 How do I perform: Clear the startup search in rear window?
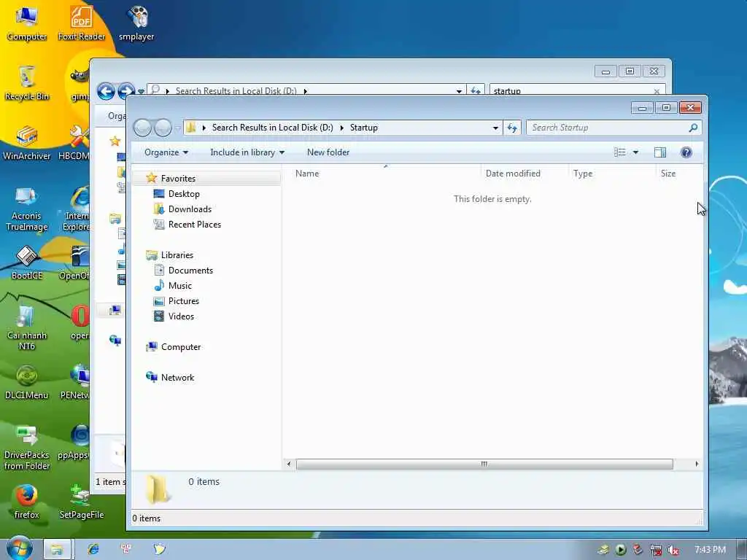[x=657, y=91]
